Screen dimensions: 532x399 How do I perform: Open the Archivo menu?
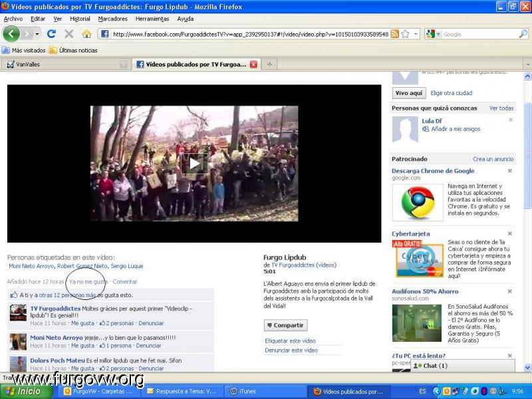tap(13, 19)
